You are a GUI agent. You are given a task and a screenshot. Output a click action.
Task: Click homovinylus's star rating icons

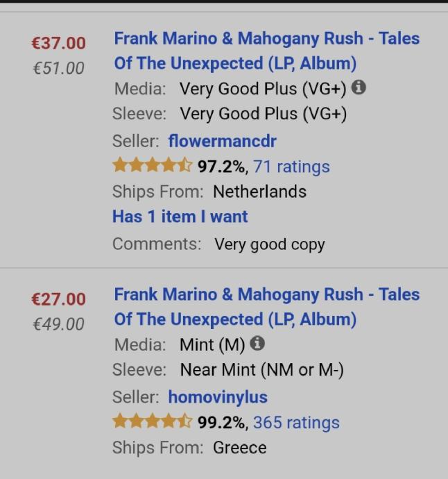point(152,422)
